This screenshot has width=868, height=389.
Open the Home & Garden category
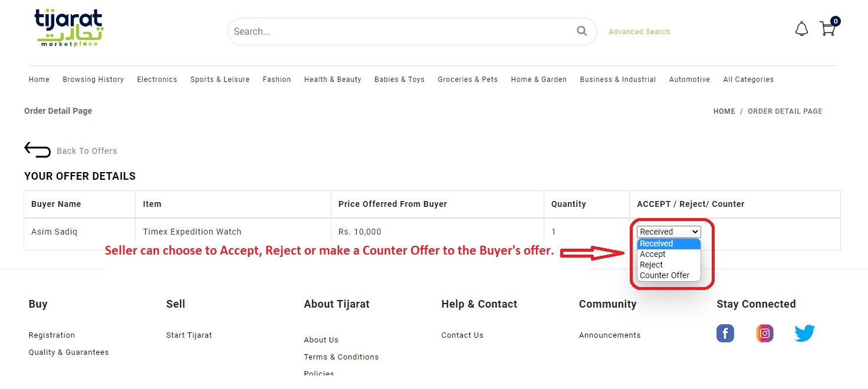coord(538,80)
